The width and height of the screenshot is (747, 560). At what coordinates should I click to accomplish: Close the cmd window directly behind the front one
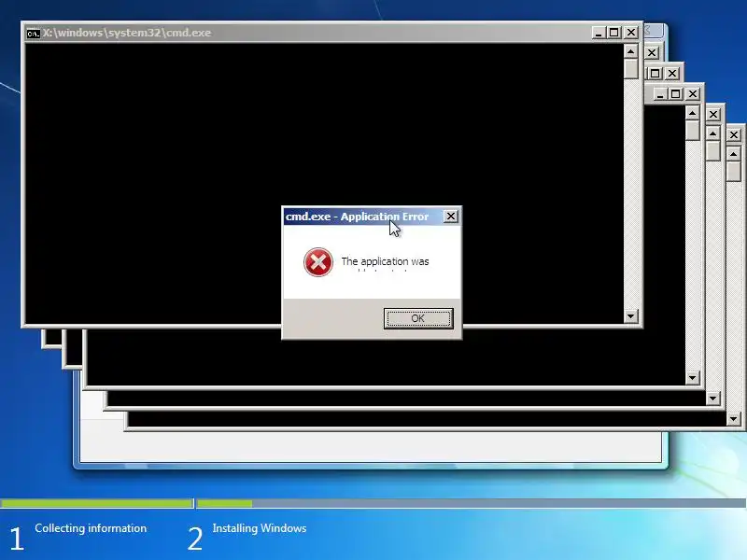coord(652,53)
